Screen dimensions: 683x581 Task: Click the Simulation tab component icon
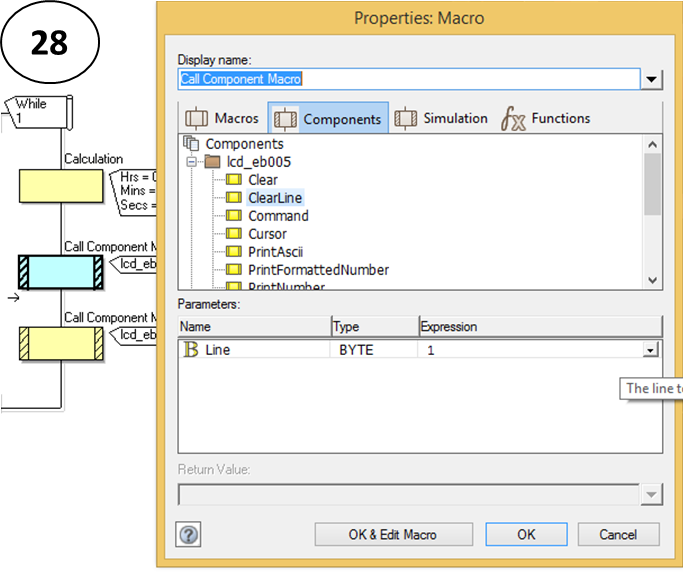(405, 118)
